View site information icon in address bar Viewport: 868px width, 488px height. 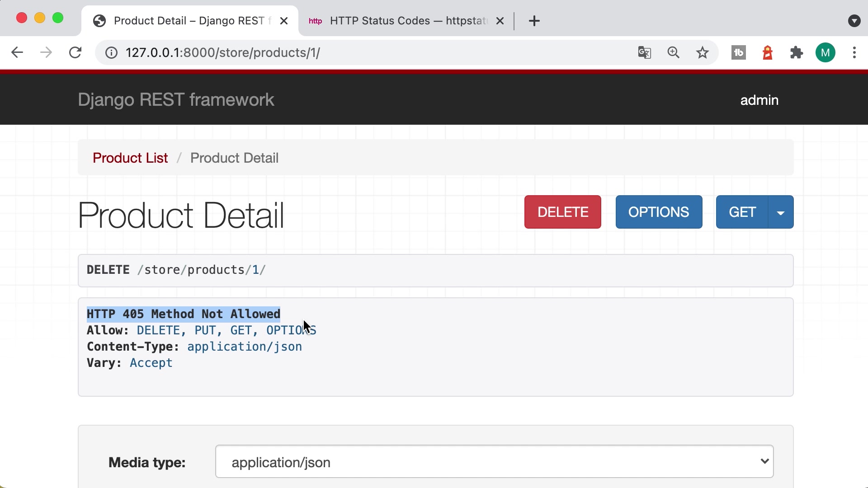[x=112, y=53]
